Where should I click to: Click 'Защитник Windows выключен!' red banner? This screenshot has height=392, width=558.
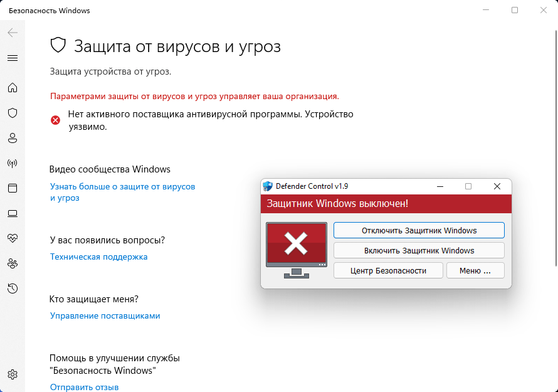386,204
